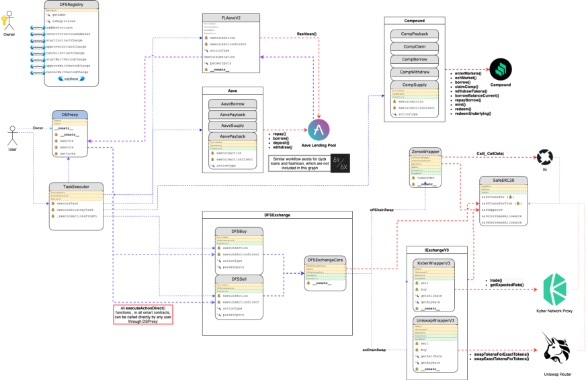This screenshot has width=588, height=380.
Task: Select the AaveBorrow contract box
Action: (x=233, y=104)
